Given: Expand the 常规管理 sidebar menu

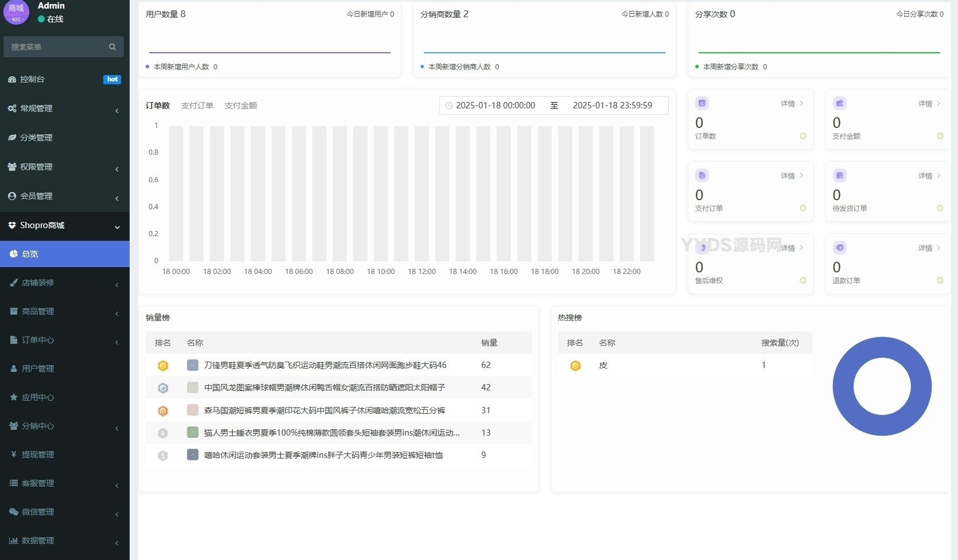Looking at the screenshot, I should coord(64,108).
